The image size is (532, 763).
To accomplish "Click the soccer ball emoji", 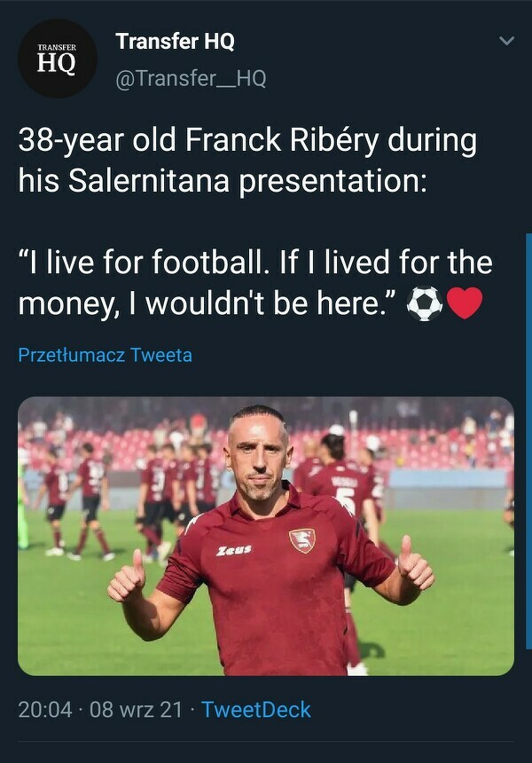I will (x=424, y=303).
